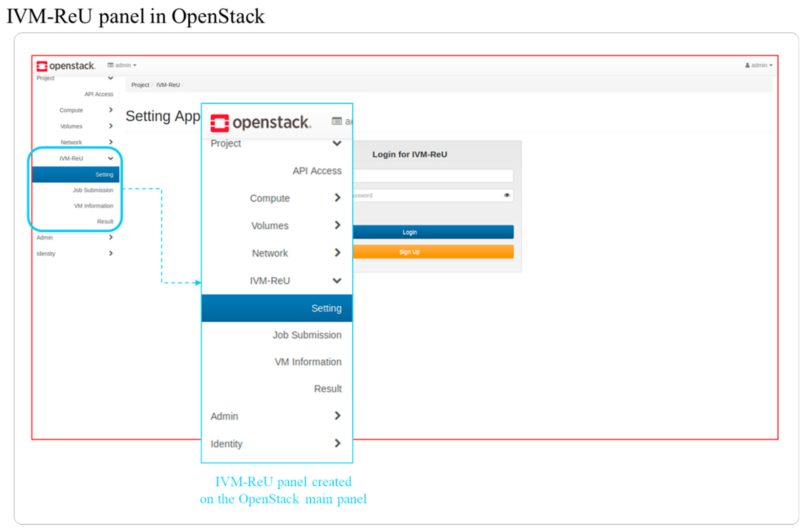Expand Admin chevron in the zoomed panel
Viewport: 804px width, 532px height.
[337, 416]
